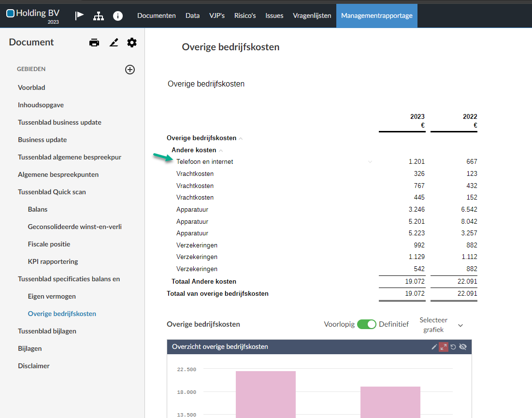Open Tussenblad algemene bespreekpunten item
The image size is (532, 418).
(70, 157)
